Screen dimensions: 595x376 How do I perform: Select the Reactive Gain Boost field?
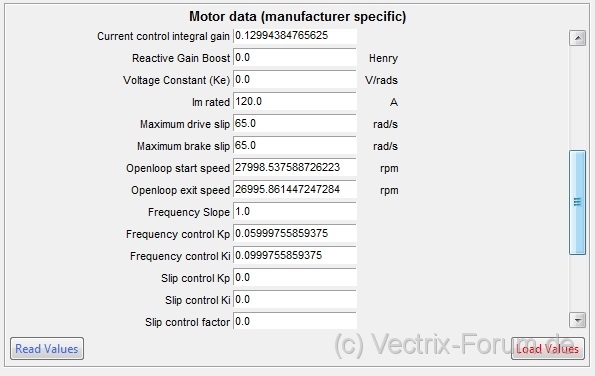(x=295, y=58)
